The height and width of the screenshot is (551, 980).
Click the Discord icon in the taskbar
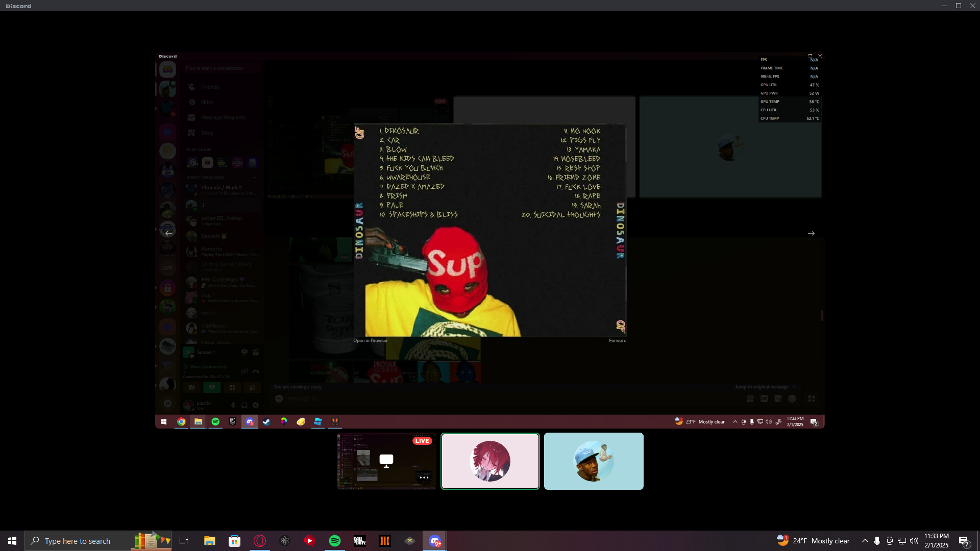[435, 541]
